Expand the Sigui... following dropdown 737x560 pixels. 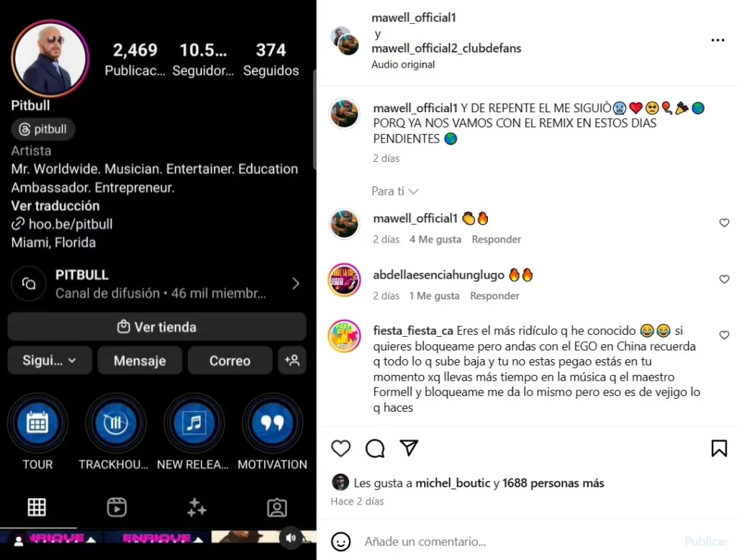(x=50, y=361)
